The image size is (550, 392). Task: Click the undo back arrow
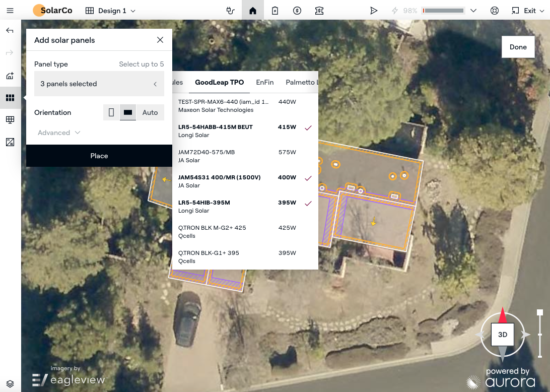[10, 31]
